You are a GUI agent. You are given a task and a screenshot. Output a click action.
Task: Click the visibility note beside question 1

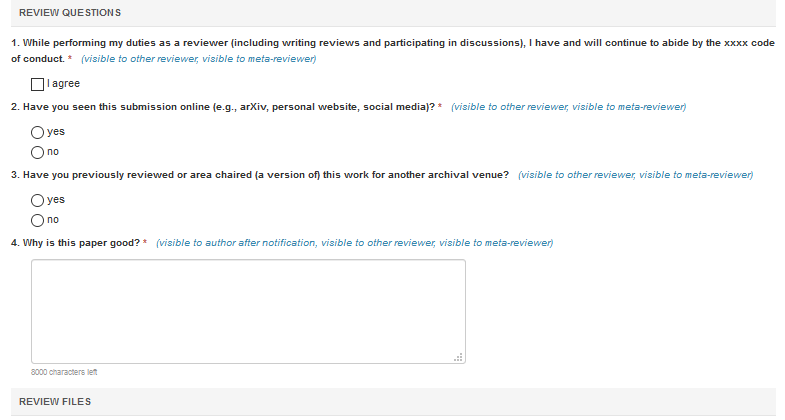pyautogui.click(x=199, y=59)
